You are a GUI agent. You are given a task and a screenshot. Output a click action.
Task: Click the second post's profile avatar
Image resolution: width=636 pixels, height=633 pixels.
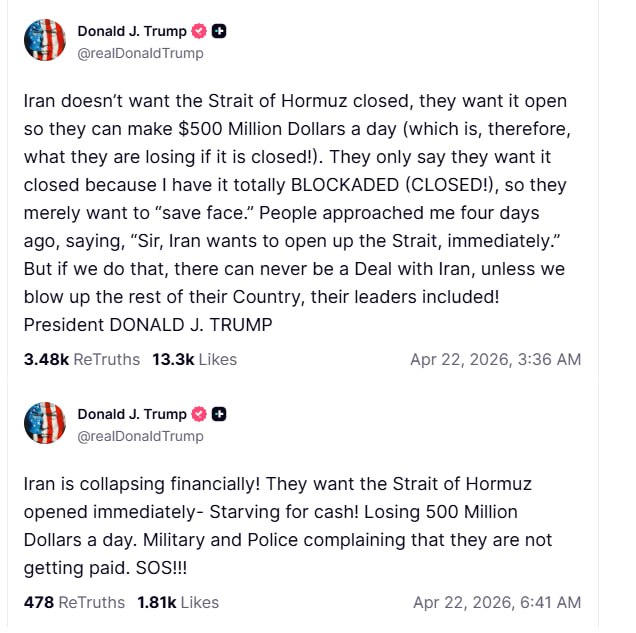tap(45, 423)
